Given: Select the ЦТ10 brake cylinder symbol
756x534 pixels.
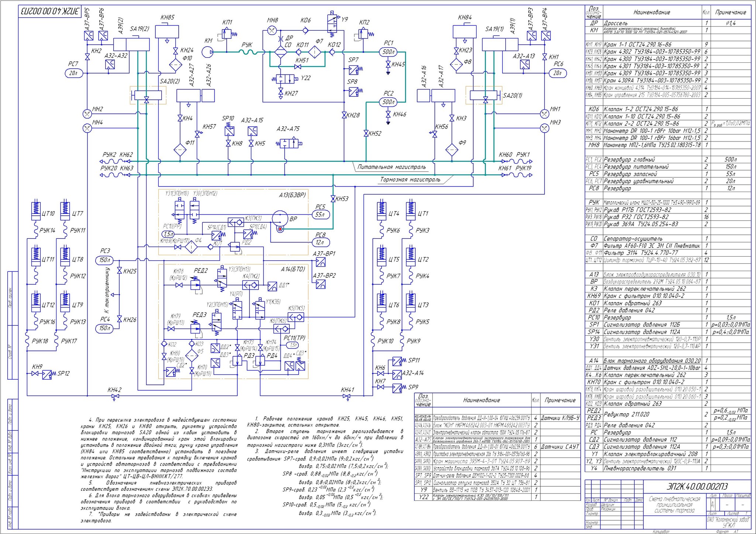Looking at the screenshot, I should [36, 210].
